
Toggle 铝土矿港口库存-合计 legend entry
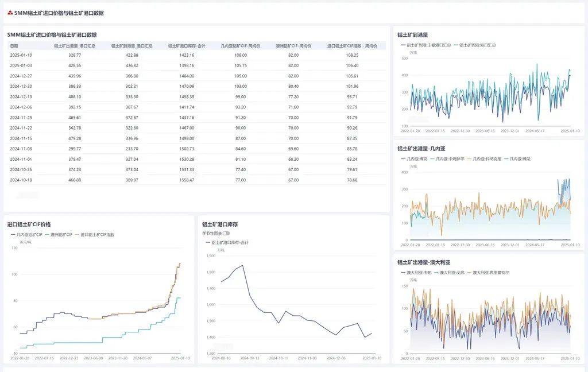pyautogui.click(x=230, y=242)
